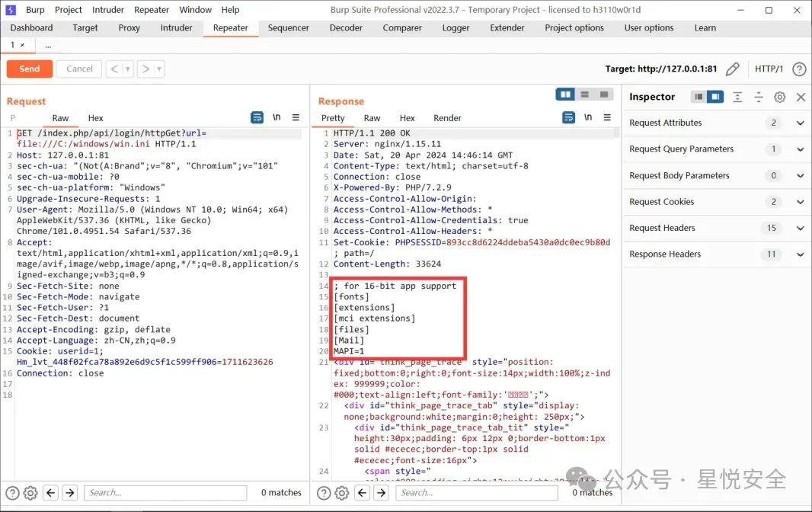This screenshot has height=512, width=812.
Task: Close the Inspector panel
Action: pyautogui.click(x=801, y=97)
